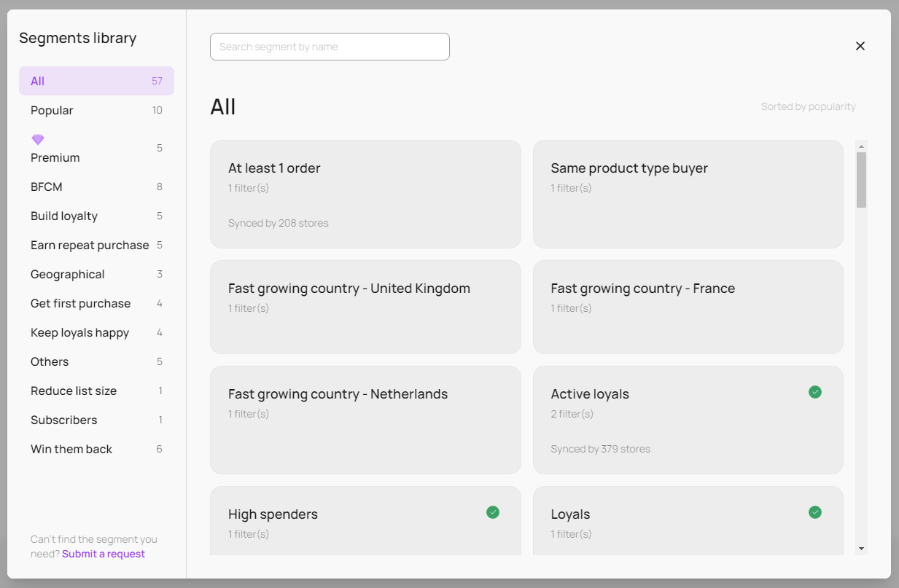Viewport: 899px width, 588px height.
Task: Click the search segment by name field
Action: point(330,47)
